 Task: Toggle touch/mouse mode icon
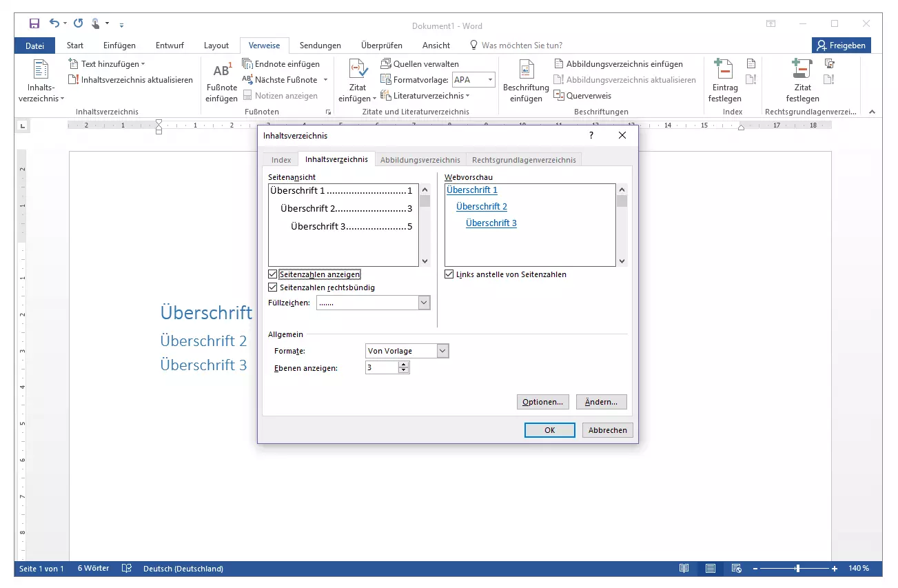96,23
